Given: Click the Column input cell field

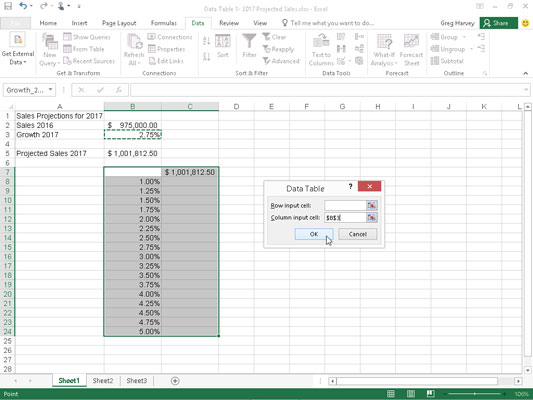Looking at the screenshot, I should pos(345,218).
